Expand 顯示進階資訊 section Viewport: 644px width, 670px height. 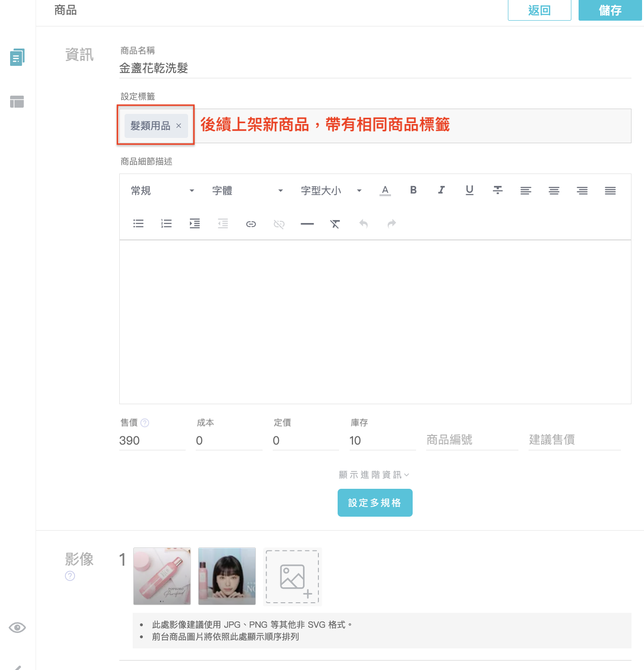(x=374, y=475)
